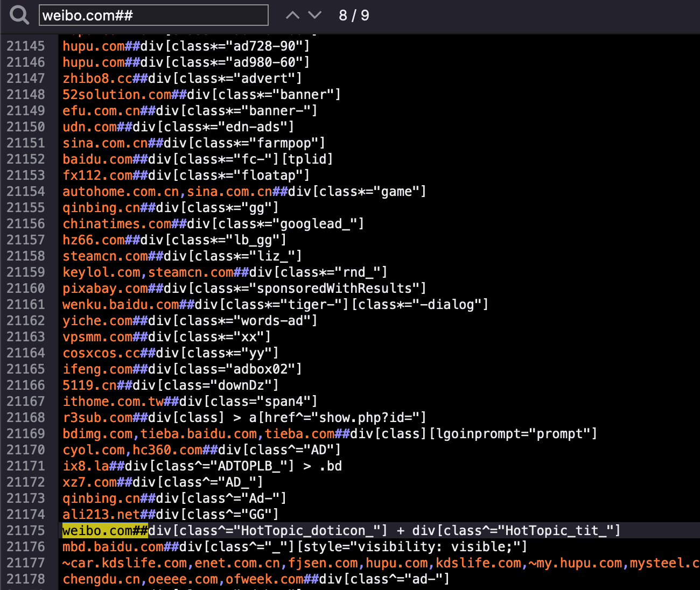
Task: Click line number 21168
Action: coord(26,417)
